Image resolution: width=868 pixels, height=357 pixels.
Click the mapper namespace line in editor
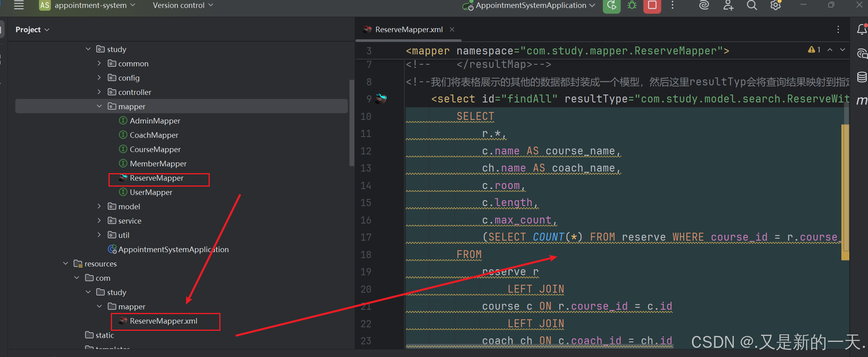[x=567, y=51]
